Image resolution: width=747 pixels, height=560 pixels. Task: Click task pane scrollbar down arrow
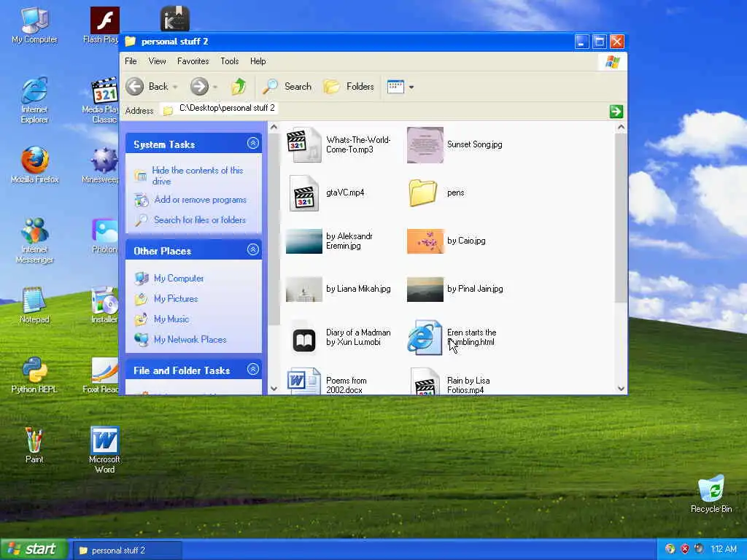click(274, 388)
